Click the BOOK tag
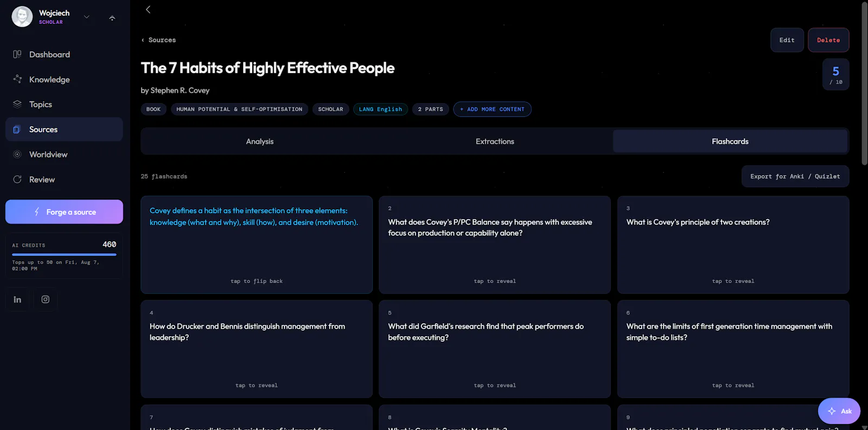Viewport: 868px width, 430px height. pyautogui.click(x=154, y=109)
